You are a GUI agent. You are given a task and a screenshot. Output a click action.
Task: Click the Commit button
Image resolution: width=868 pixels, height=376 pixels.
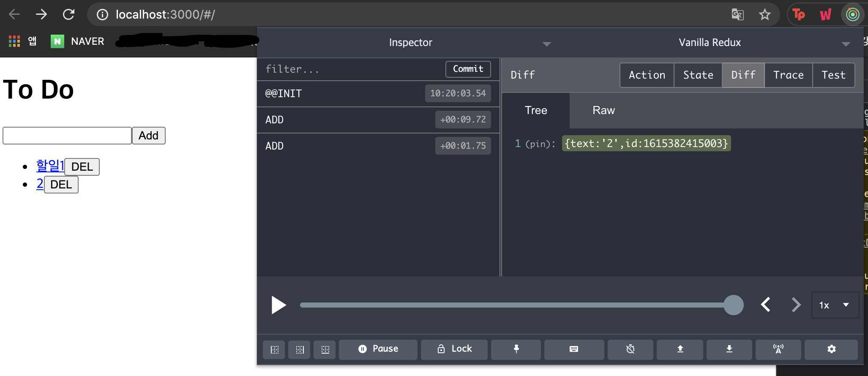pos(468,69)
